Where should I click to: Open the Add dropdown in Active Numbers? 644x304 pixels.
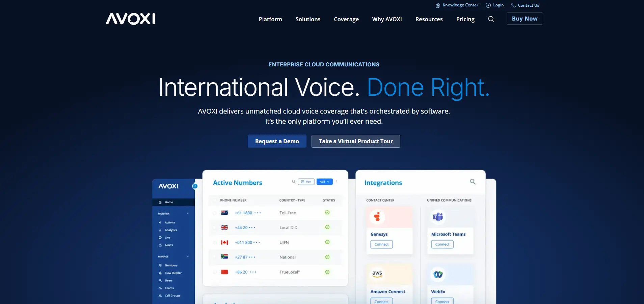(324, 182)
